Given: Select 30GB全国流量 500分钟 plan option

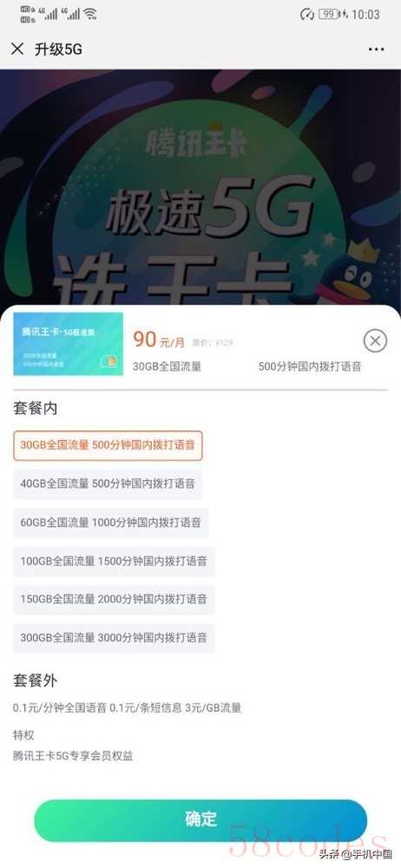Looking at the screenshot, I should [108, 445].
